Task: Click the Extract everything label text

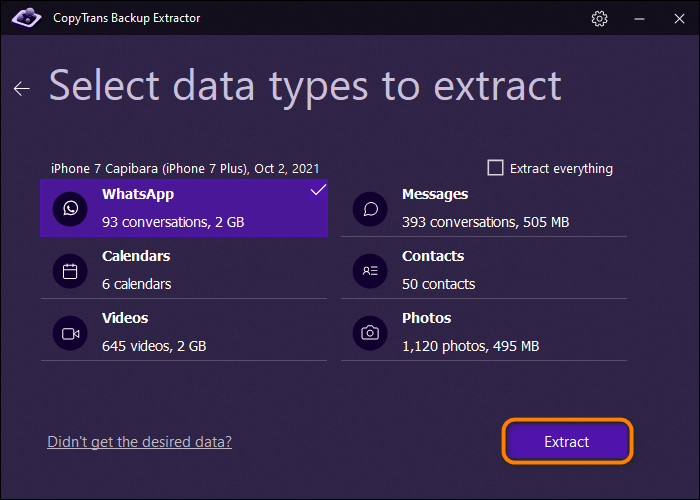Action: (x=561, y=169)
